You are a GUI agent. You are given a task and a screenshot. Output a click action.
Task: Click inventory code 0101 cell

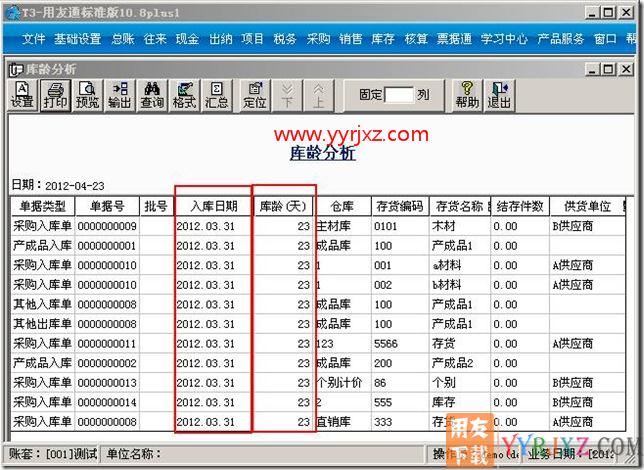[x=400, y=226]
